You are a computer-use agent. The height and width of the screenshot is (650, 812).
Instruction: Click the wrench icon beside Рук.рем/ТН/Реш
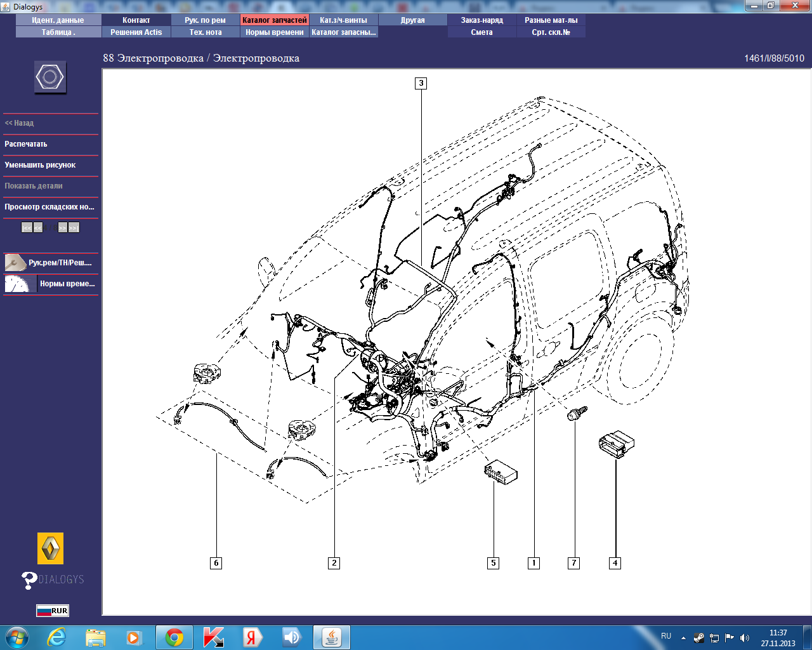click(x=15, y=262)
